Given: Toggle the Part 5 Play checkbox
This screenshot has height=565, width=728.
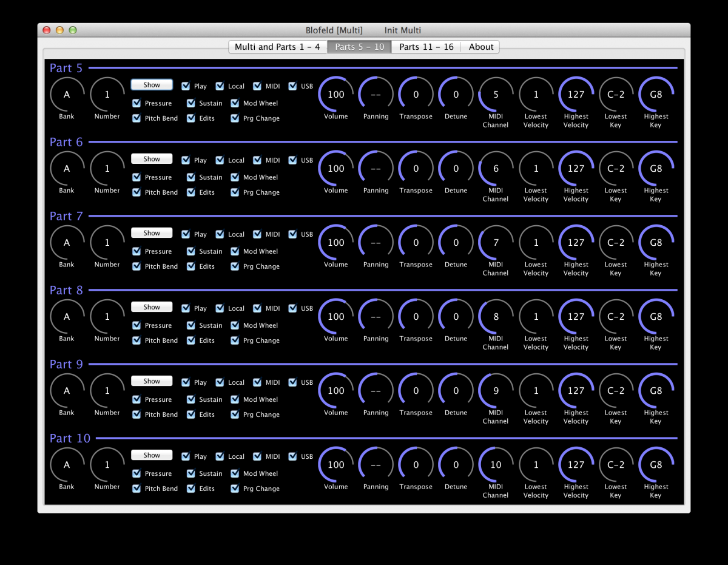Looking at the screenshot, I should click(x=186, y=86).
